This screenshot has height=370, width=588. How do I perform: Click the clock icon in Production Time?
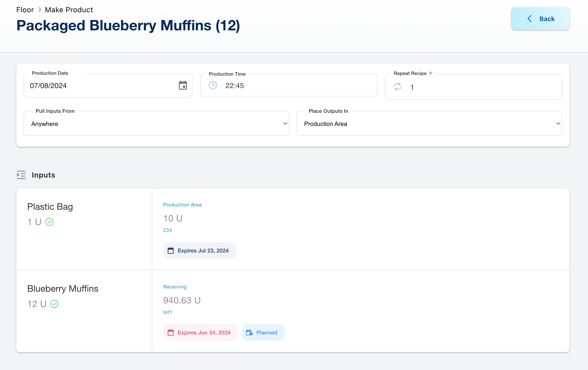[213, 85]
